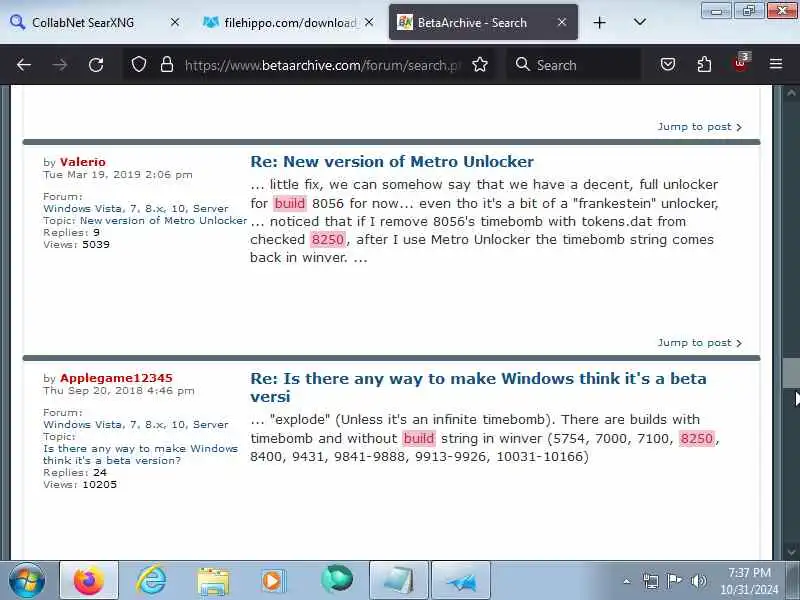The height and width of the screenshot is (600, 800).
Task: Open the network tray icon
Action: [x=651, y=581]
